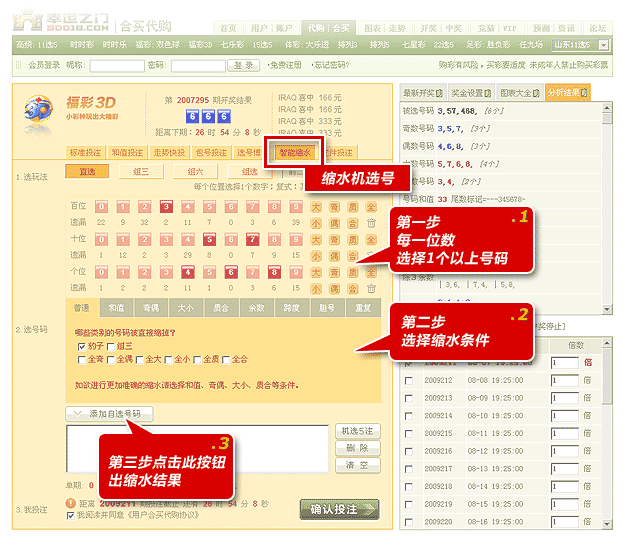623x537 pixels.
Task: Click the 忘记密码? link
Action: point(331,65)
